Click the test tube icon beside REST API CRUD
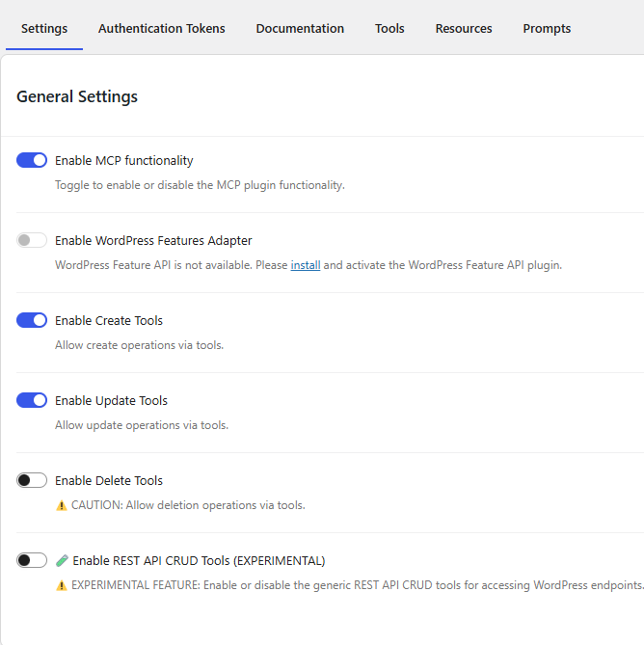644x645 pixels. click(x=62, y=560)
